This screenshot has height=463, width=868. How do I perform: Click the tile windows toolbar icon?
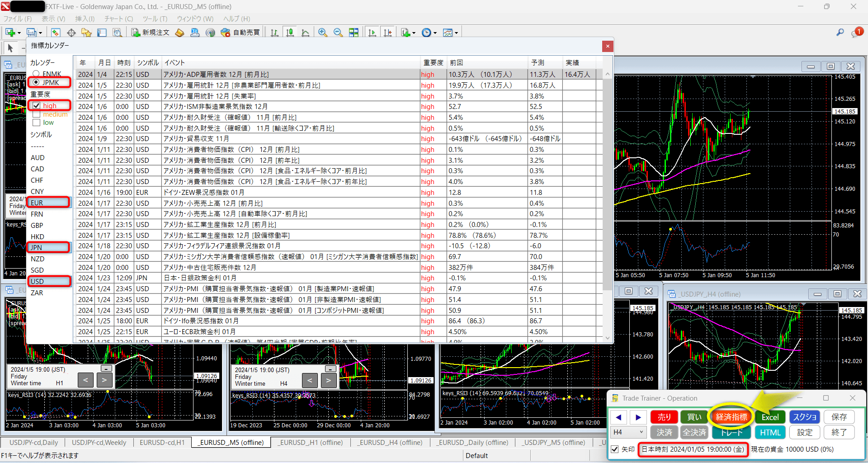coord(354,32)
